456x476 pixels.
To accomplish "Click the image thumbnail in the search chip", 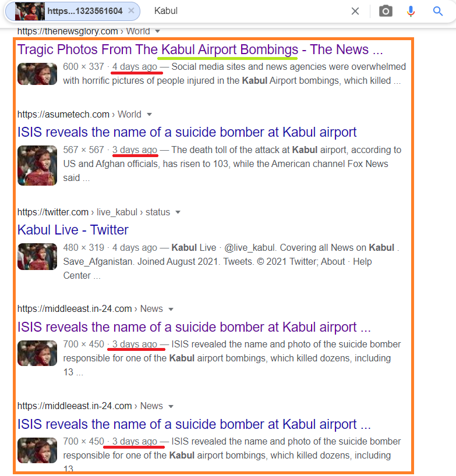I will (x=30, y=11).
